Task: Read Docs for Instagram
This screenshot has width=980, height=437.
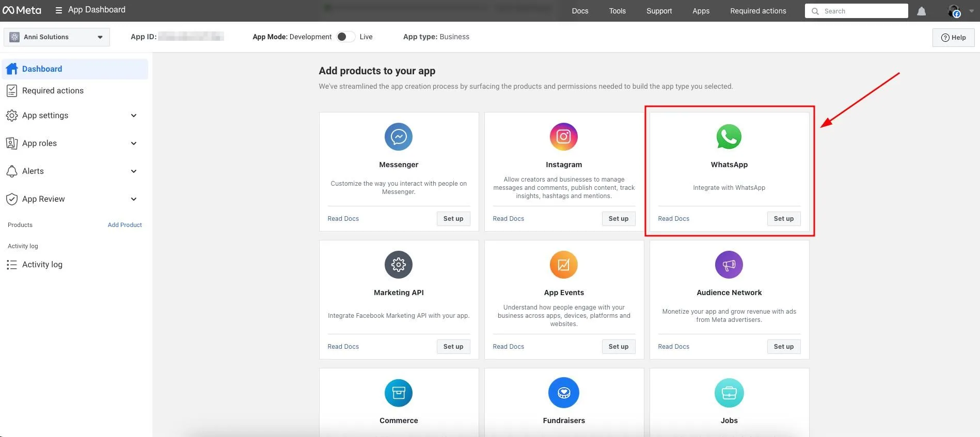Action: (509, 219)
